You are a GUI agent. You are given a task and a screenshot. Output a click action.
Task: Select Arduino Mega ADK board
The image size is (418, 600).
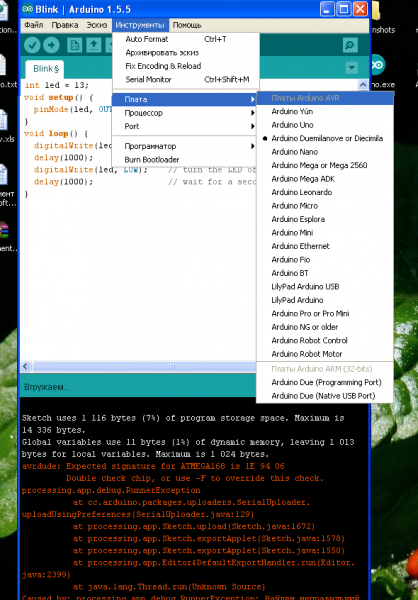point(325,179)
